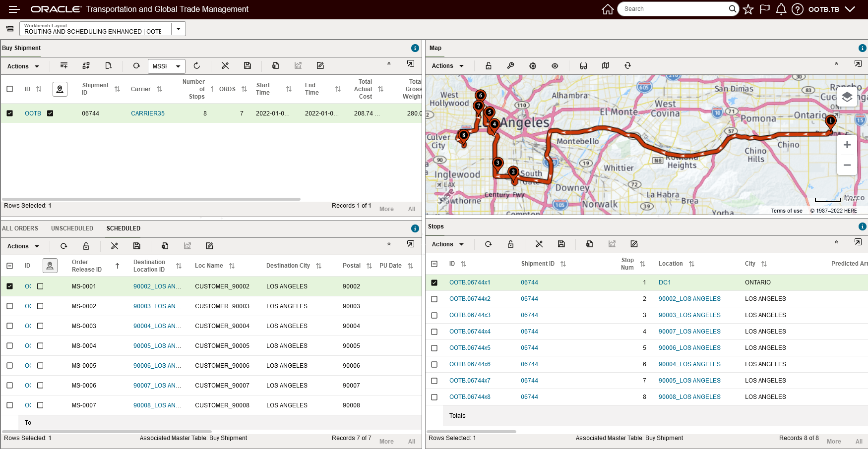
Task: Open the notifications bell icon
Action: pos(781,9)
